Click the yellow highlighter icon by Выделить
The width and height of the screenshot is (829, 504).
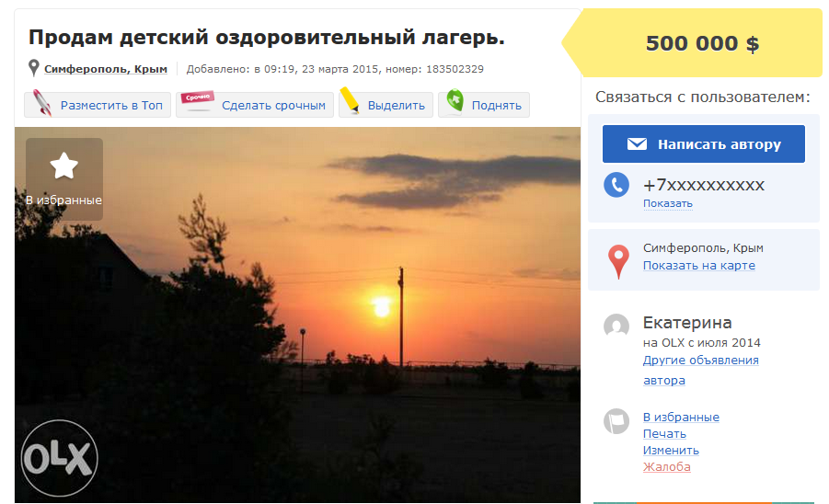pos(350,100)
